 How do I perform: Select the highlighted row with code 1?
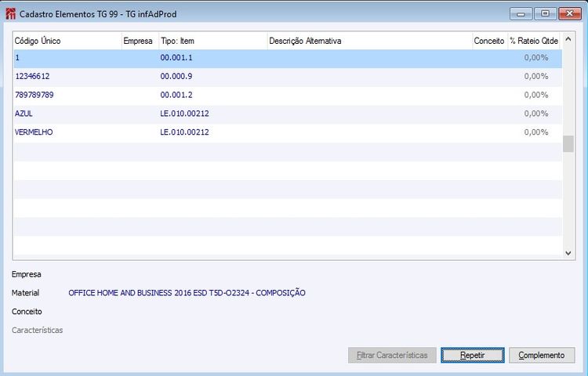coord(288,58)
